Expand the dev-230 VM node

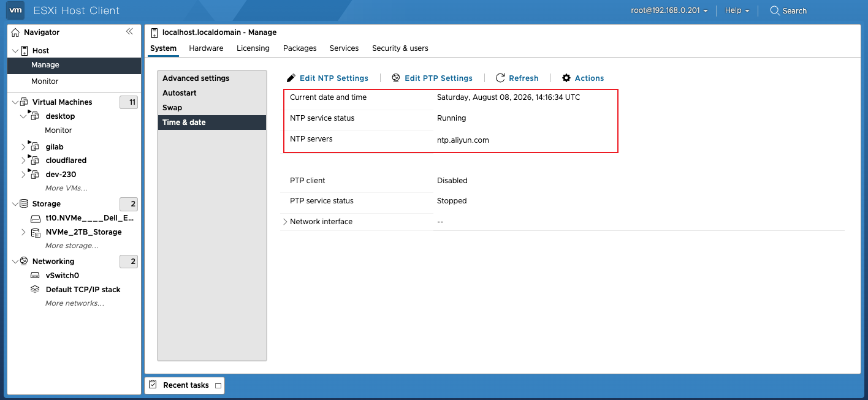(x=24, y=174)
